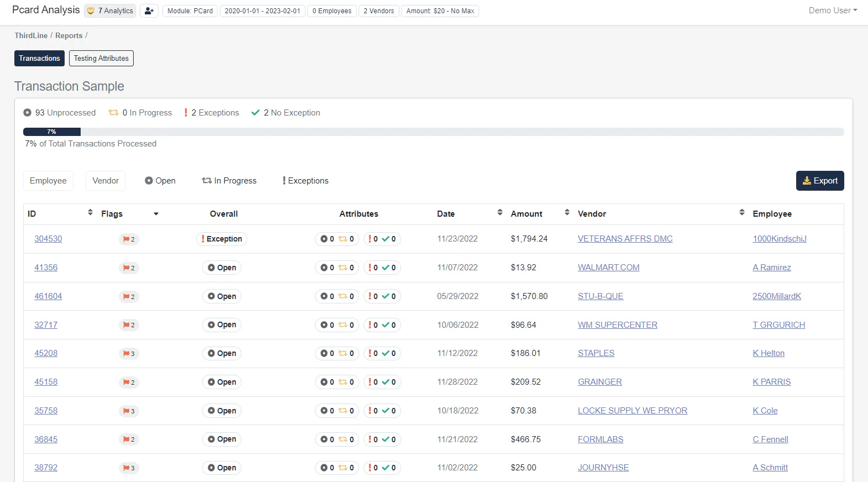868x482 pixels.
Task: Click the three-flag badge on row 45208
Action: click(x=129, y=354)
